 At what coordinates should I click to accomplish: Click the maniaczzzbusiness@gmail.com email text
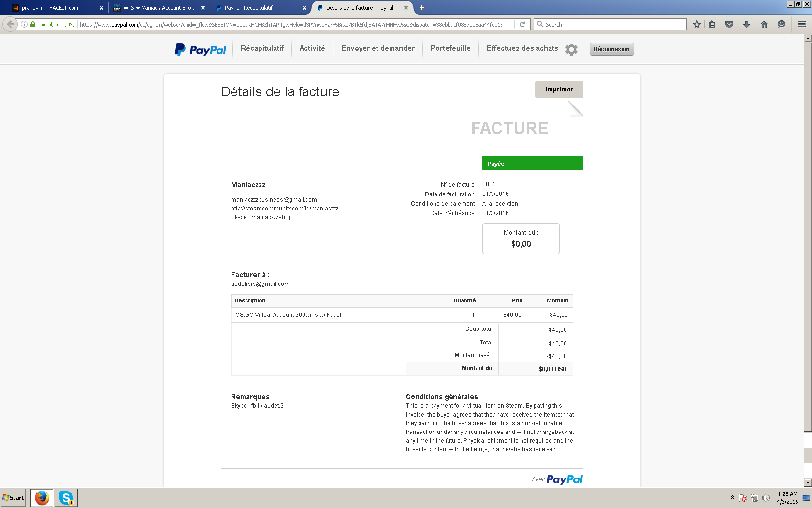(x=274, y=200)
